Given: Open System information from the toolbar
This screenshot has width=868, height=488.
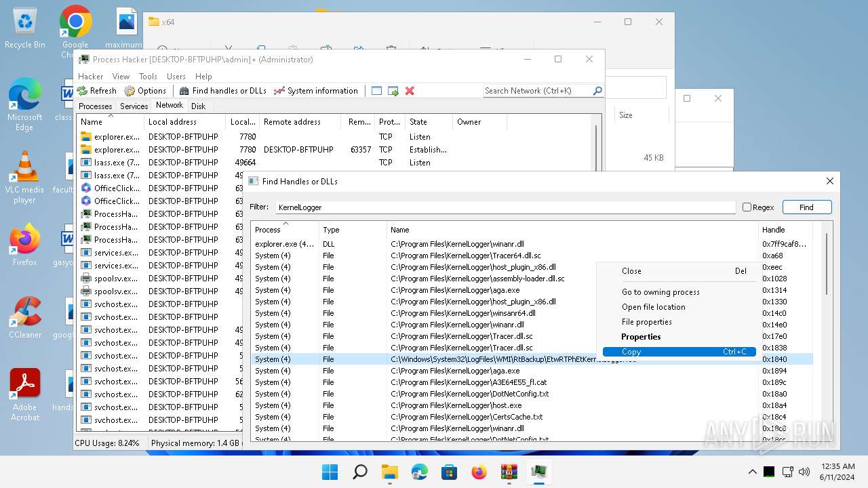Looking at the screenshot, I should 315,91.
